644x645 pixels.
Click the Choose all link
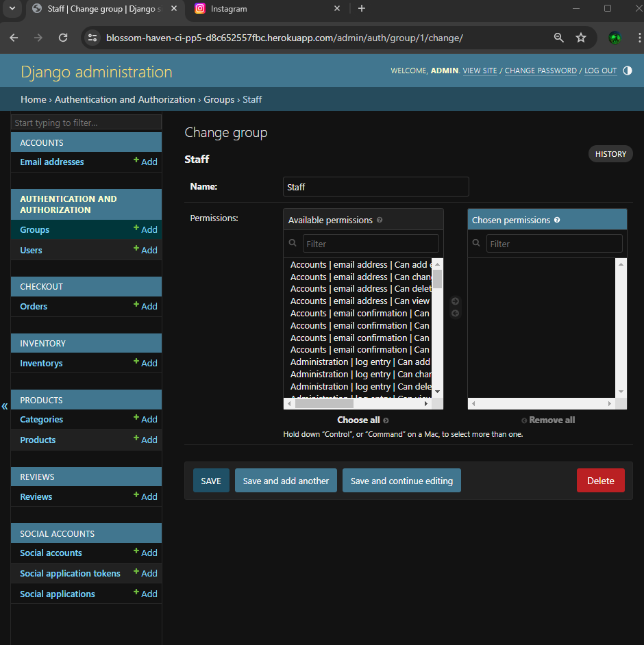click(362, 420)
